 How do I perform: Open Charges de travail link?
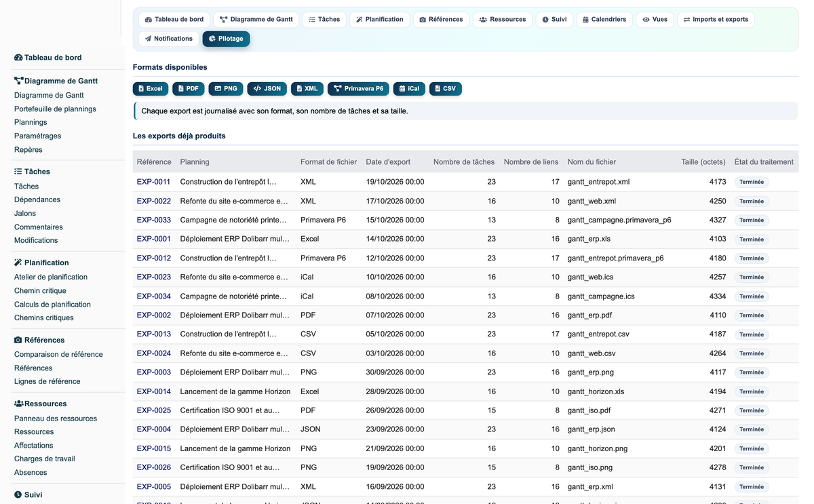(x=45, y=459)
